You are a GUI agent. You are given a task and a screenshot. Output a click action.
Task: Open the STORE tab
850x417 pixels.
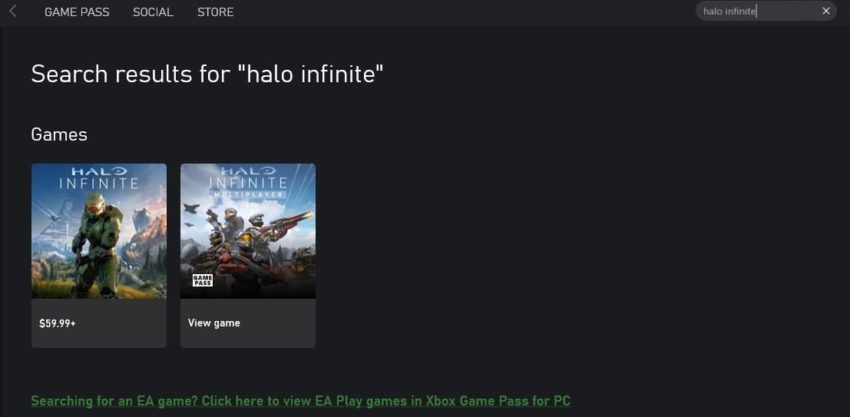(x=215, y=12)
